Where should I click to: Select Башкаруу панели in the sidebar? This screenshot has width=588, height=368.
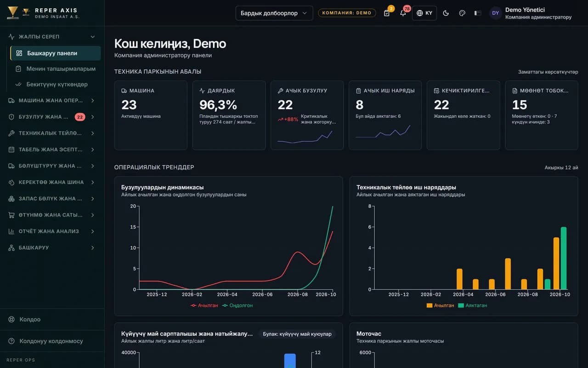pos(56,53)
